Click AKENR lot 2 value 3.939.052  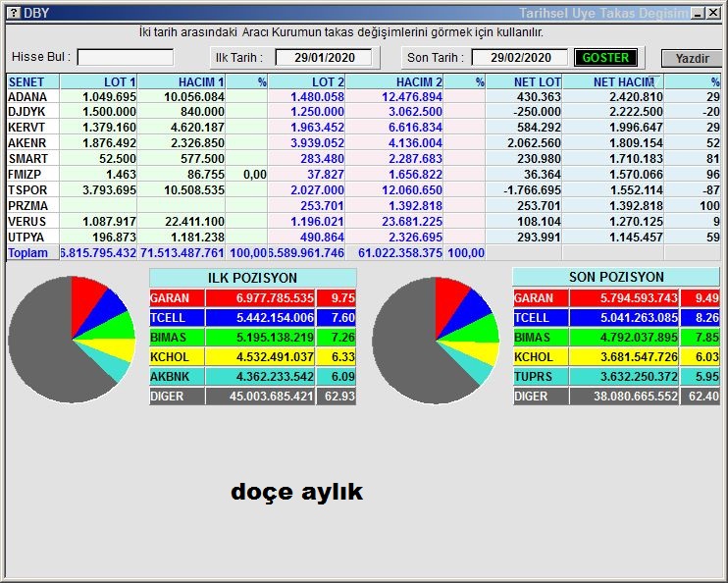tap(317, 143)
